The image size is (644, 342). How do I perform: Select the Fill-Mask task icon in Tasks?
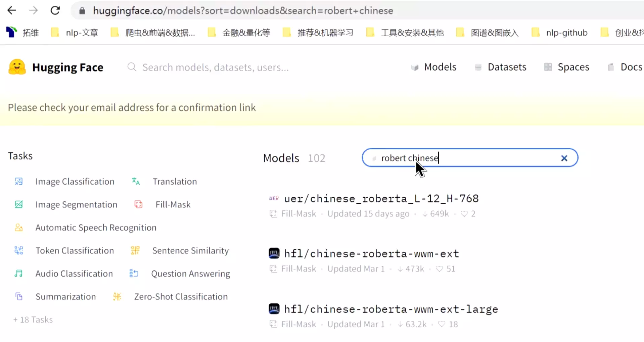pos(138,204)
